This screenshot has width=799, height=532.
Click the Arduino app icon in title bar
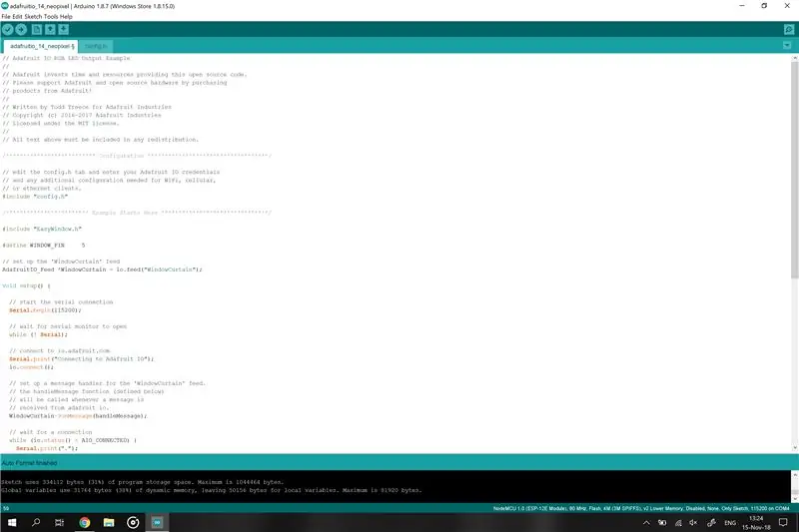(5, 6)
